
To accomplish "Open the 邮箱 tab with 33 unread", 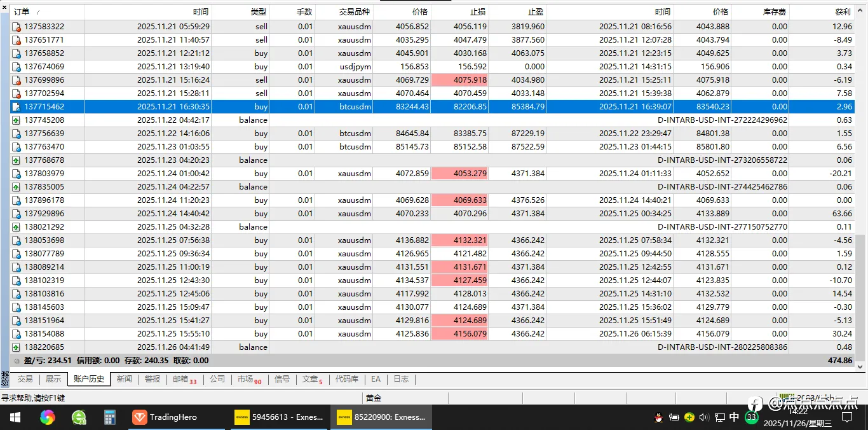I will pyautogui.click(x=184, y=380).
